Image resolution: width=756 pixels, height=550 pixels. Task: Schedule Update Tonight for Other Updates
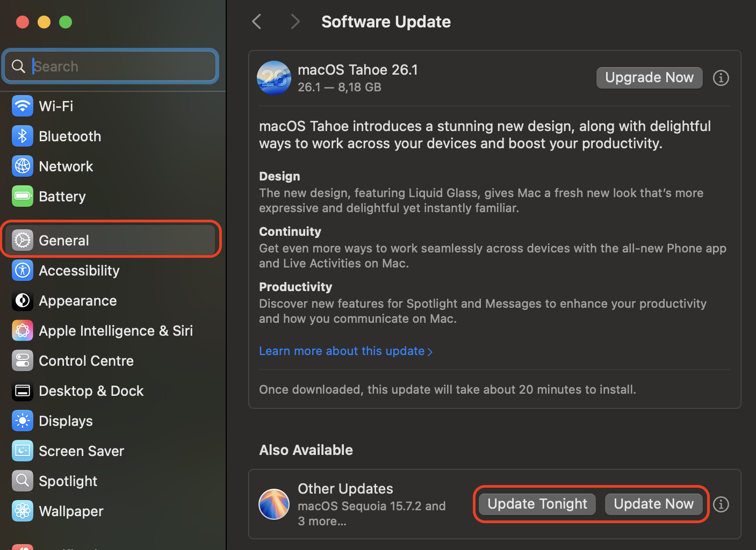coord(537,504)
